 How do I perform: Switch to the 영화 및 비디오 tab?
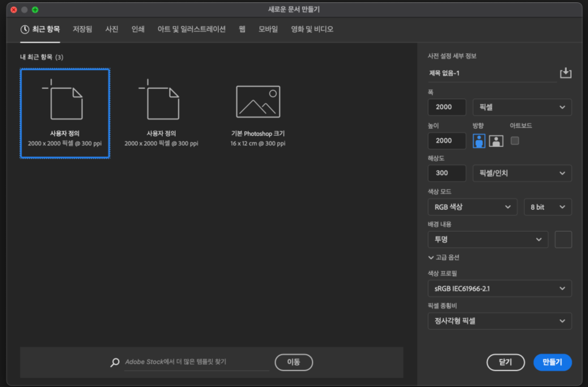[312, 29]
